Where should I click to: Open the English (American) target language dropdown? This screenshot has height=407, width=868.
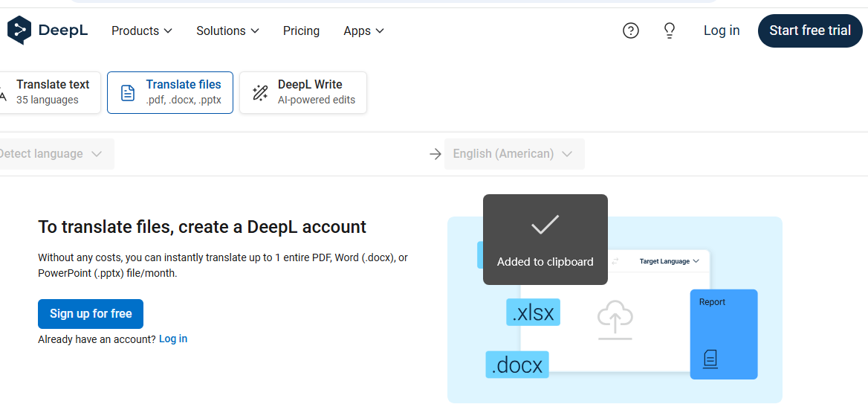click(x=514, y=153)
